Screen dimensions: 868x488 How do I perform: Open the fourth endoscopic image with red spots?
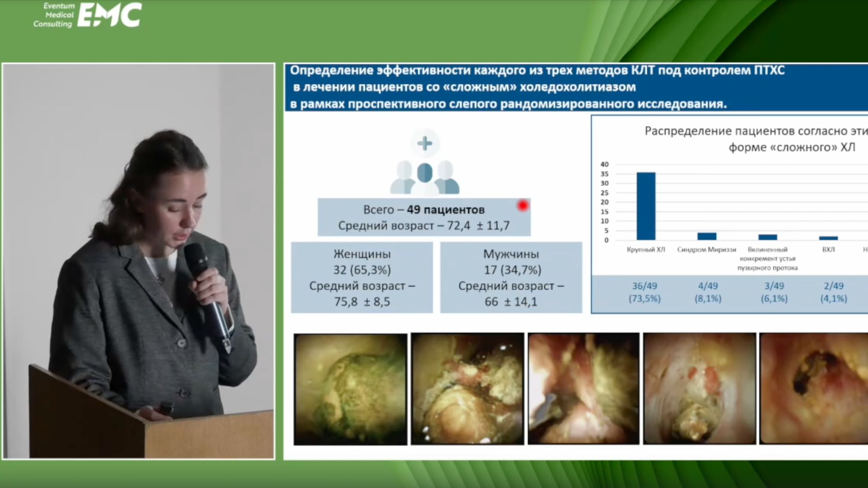[x=700, y=389]
